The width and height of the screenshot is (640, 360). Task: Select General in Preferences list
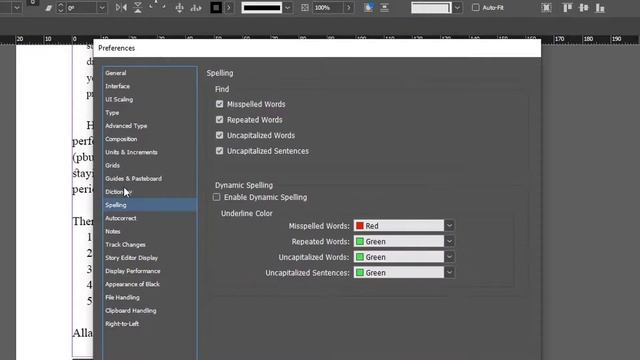pos(150,73)
